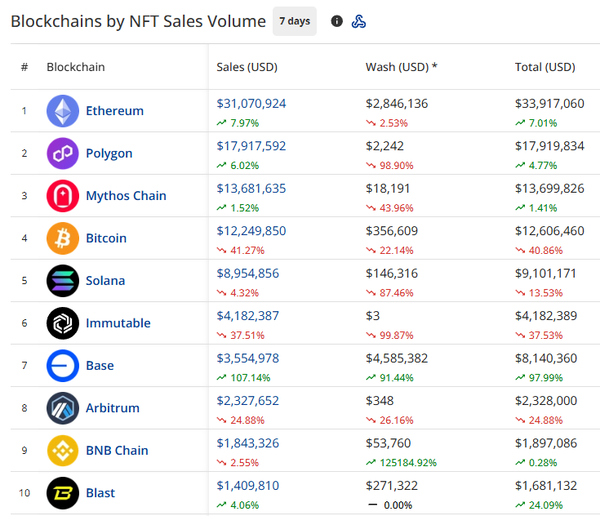
Task: Click the info icon beside 7 days
Action: click(336, 21)
